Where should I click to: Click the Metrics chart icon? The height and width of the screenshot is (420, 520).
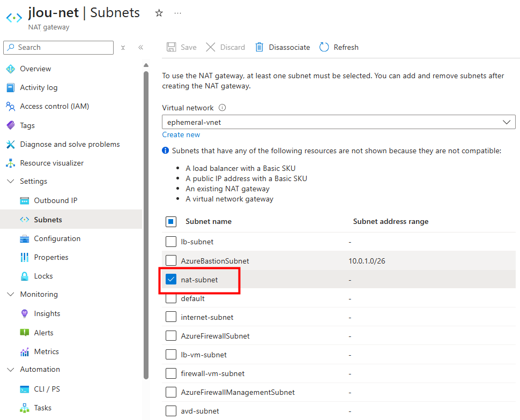click(25, 352)
